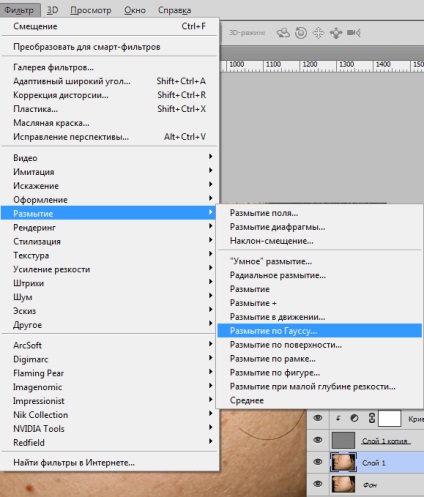This screenshot has width=424, height=497.
Task: Click the white layer mask thumbnail
Action: 389,418
